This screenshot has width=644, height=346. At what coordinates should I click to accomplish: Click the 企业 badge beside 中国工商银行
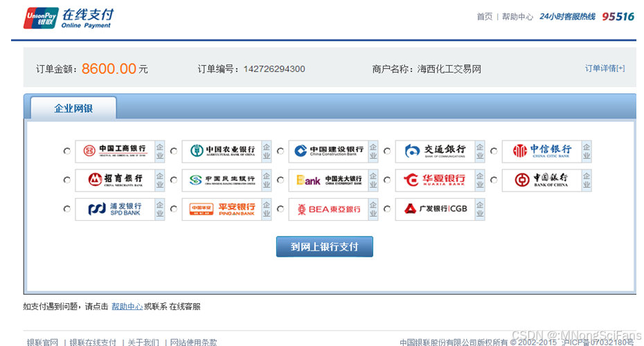[160, 151]
